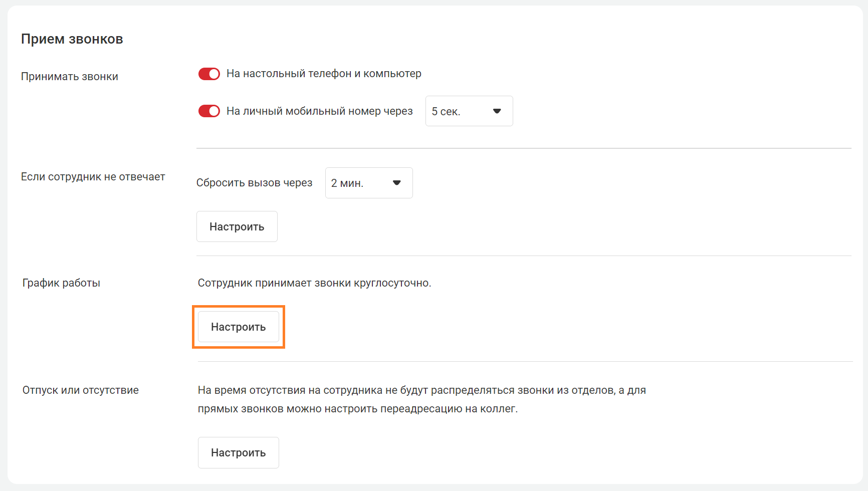Click the text На личный мобильный номер через
The image size is (868, 491).
click(319, 111)
